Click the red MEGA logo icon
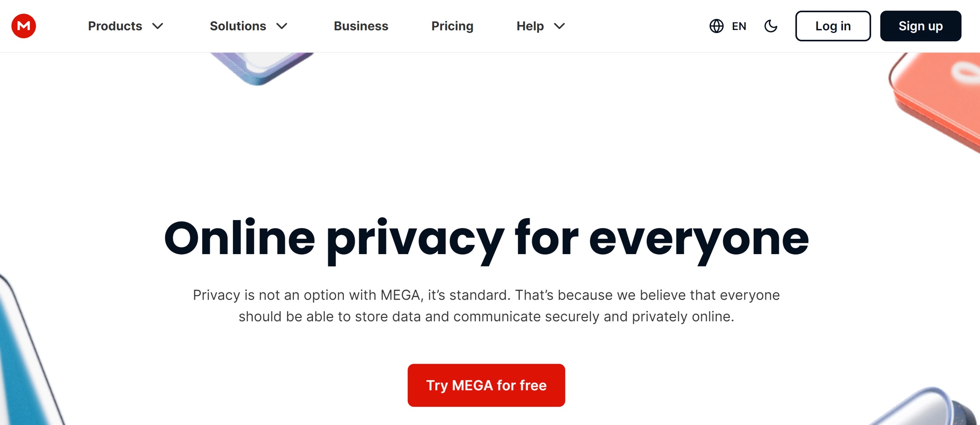Screen dimensions: 980x425 point(24,26)
